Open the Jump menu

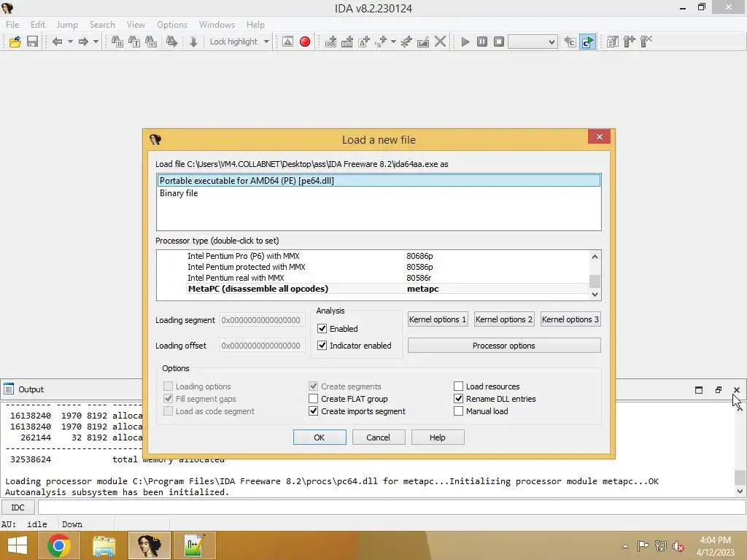click(67, 24)
